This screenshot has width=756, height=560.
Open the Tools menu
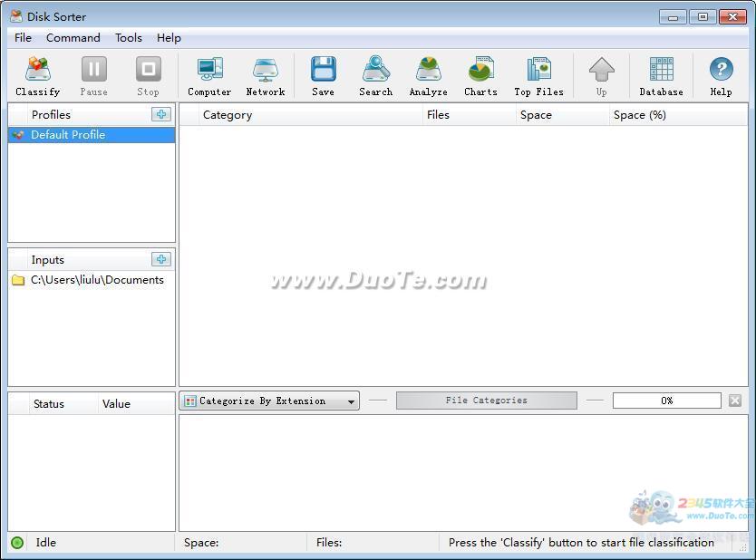click(x=128, y=37)
